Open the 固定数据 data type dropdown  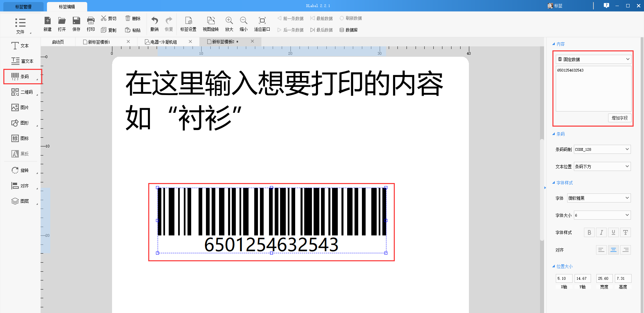594,59
